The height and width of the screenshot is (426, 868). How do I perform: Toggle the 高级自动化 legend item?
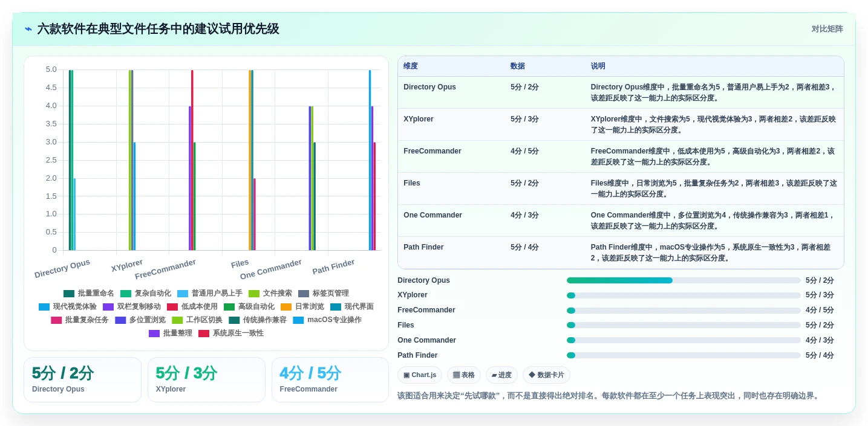[249, 306]
